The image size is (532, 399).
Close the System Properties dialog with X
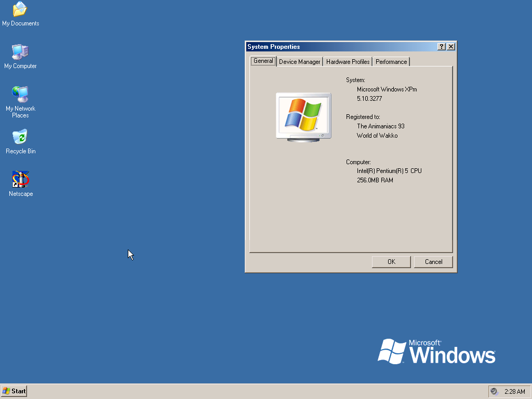click(x=451, y=47)
